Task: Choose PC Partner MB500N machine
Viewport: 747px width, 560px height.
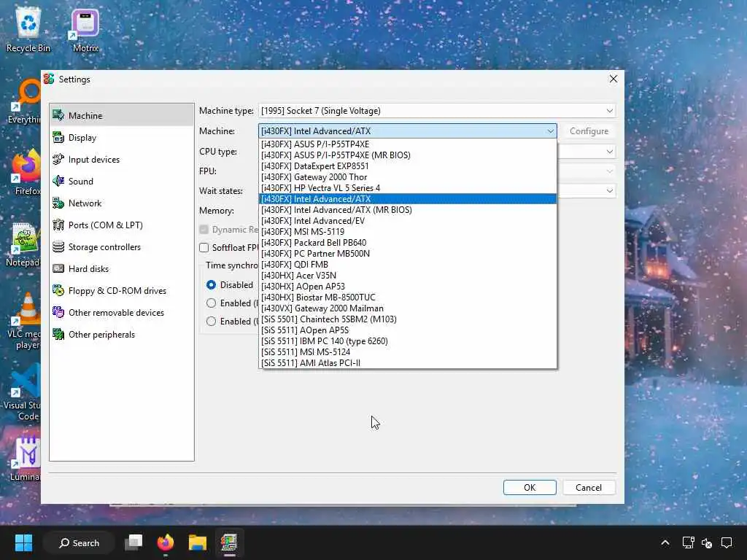Action: pos(407,253)
